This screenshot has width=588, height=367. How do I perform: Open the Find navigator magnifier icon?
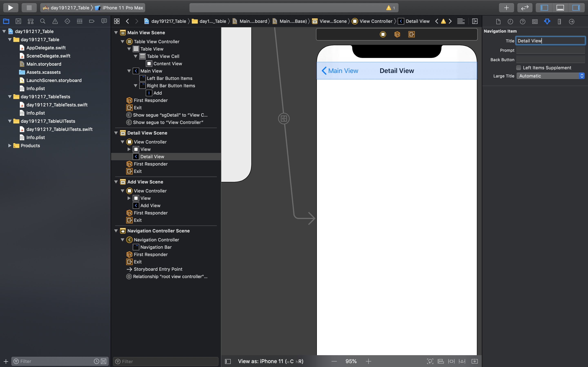pos(43,21)
